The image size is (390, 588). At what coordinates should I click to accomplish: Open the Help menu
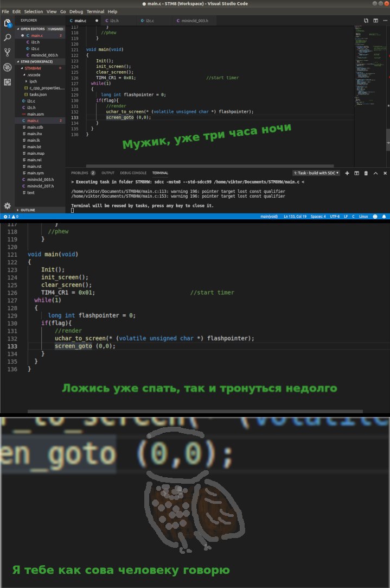click(x=112, y=11)
